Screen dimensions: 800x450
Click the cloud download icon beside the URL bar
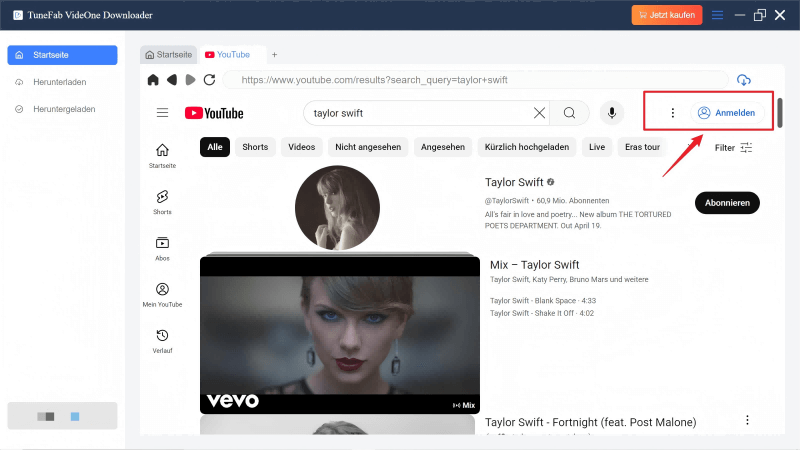pyautogui.click(x=743, y=80)
